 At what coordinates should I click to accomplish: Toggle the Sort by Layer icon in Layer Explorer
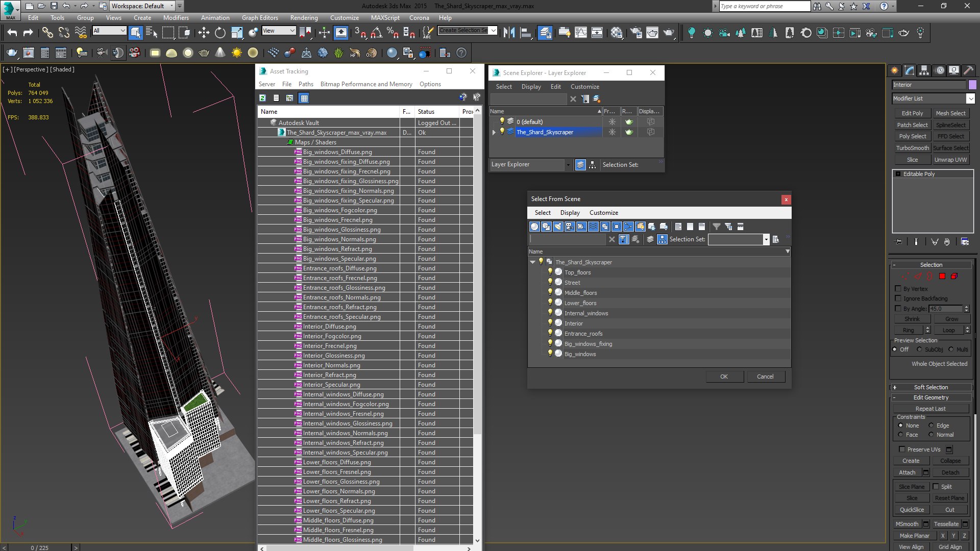pyautogui.click(x=580, y=165)
